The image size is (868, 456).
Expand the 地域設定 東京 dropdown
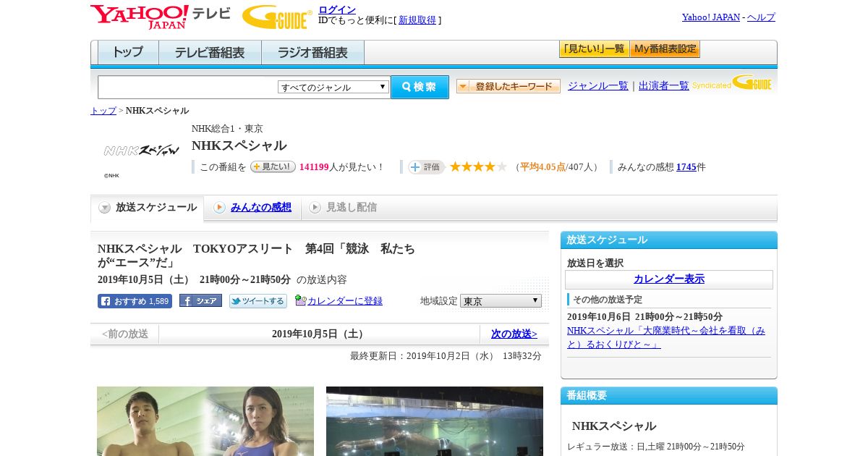pos(501,300)
